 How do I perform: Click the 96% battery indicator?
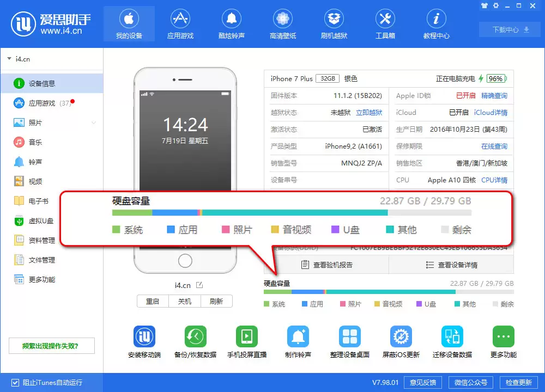click(496, 78)
